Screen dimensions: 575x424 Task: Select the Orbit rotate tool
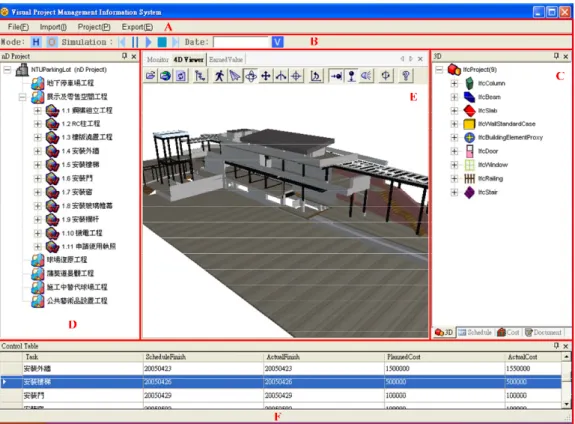pyautogui.click(x=250, y=76)
